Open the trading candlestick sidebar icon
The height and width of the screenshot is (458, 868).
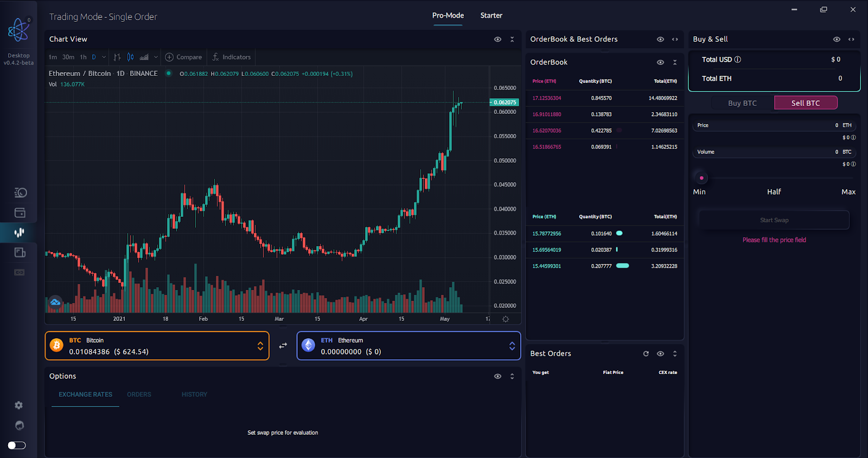click(x=20, y=233)
